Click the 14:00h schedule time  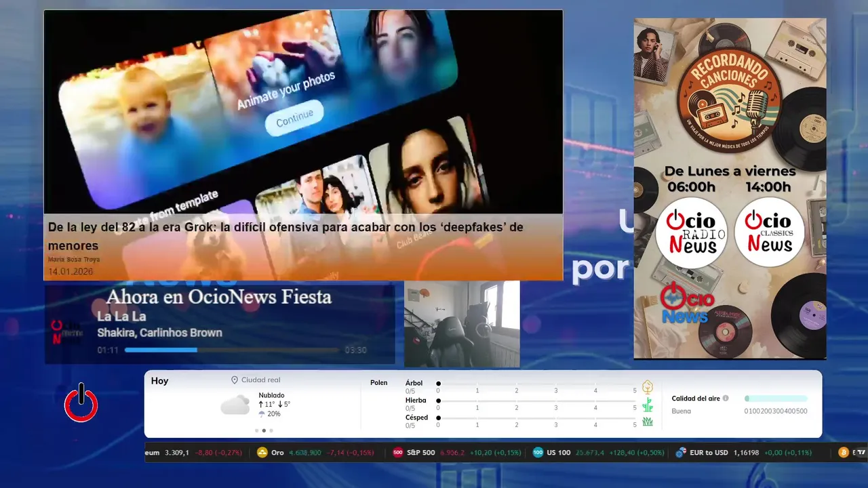(x=768, y=187)
